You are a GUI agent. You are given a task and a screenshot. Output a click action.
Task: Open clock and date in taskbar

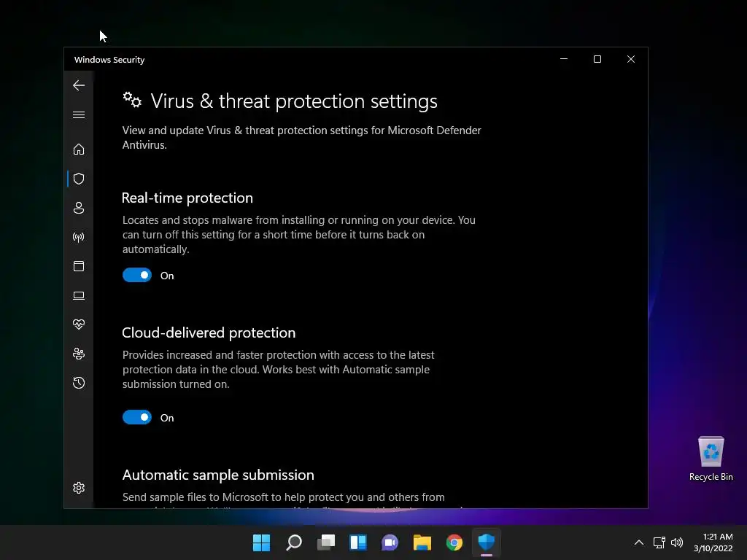point(713,542)
